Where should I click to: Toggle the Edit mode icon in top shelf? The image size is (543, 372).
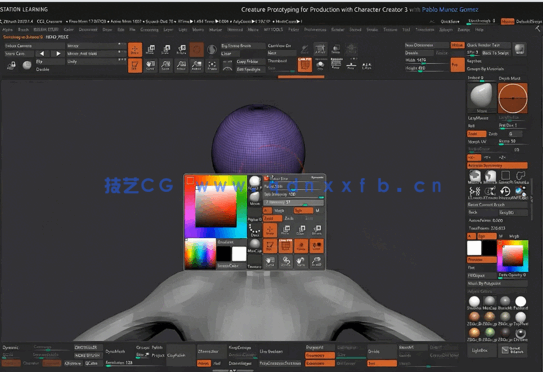tap(135, 65)
